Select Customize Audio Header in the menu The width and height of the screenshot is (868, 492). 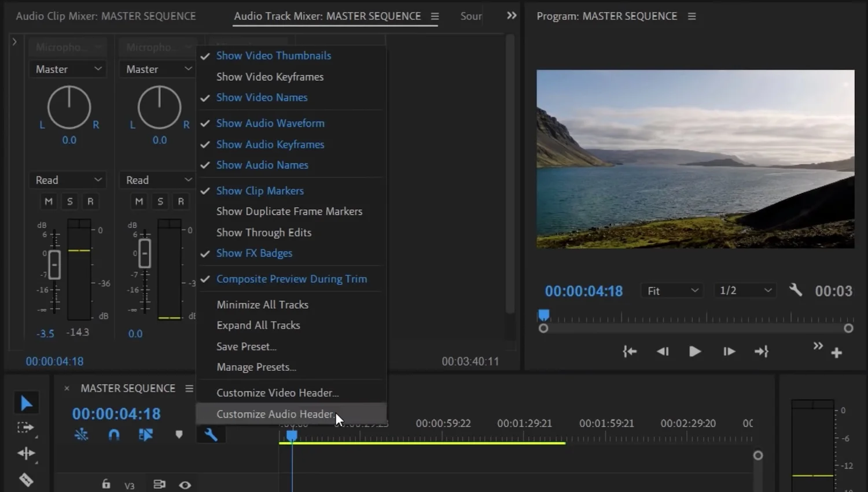275,414
